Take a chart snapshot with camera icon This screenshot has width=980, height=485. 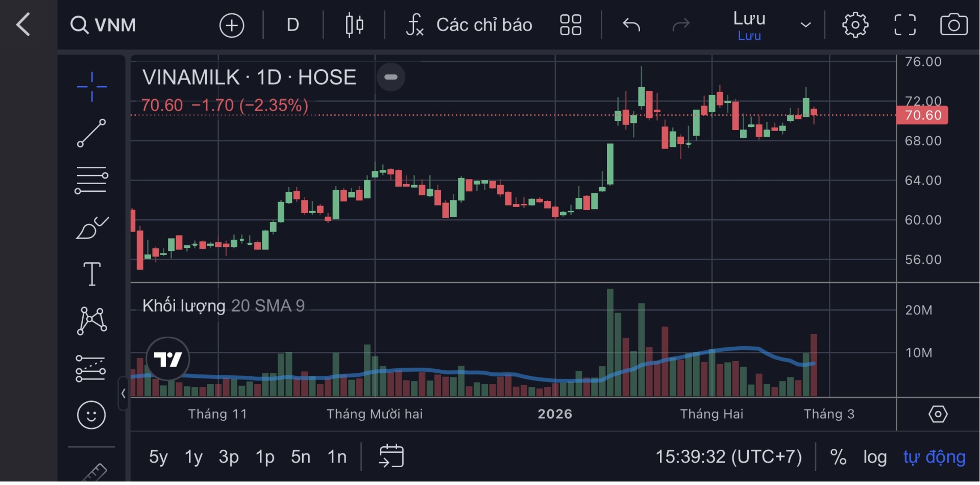(953, 24)
